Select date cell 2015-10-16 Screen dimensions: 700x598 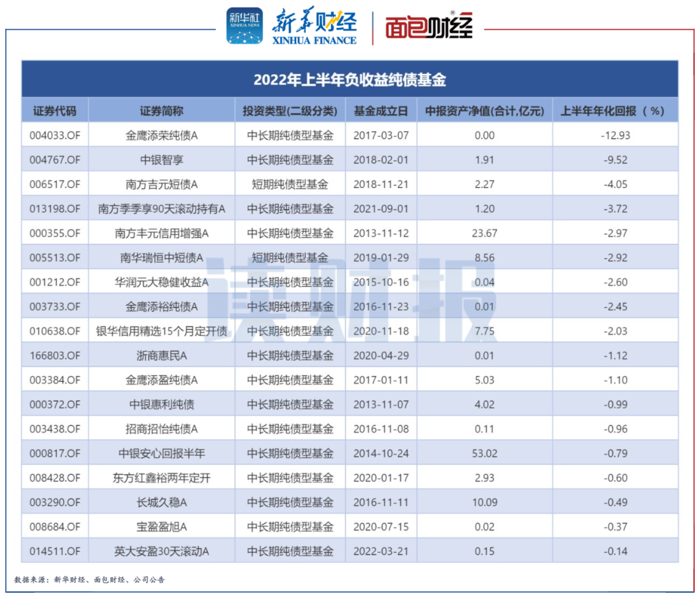tap(381, 282)
